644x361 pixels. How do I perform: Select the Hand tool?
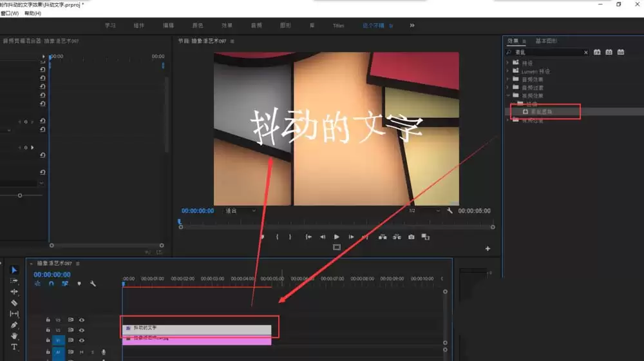[14, 336]
